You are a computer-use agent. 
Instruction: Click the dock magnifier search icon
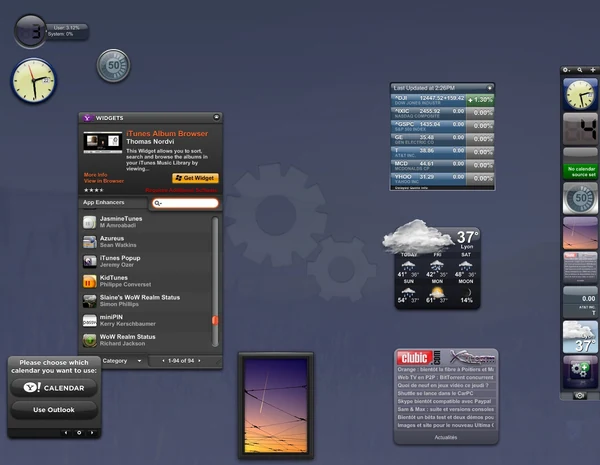click(580, 70)
